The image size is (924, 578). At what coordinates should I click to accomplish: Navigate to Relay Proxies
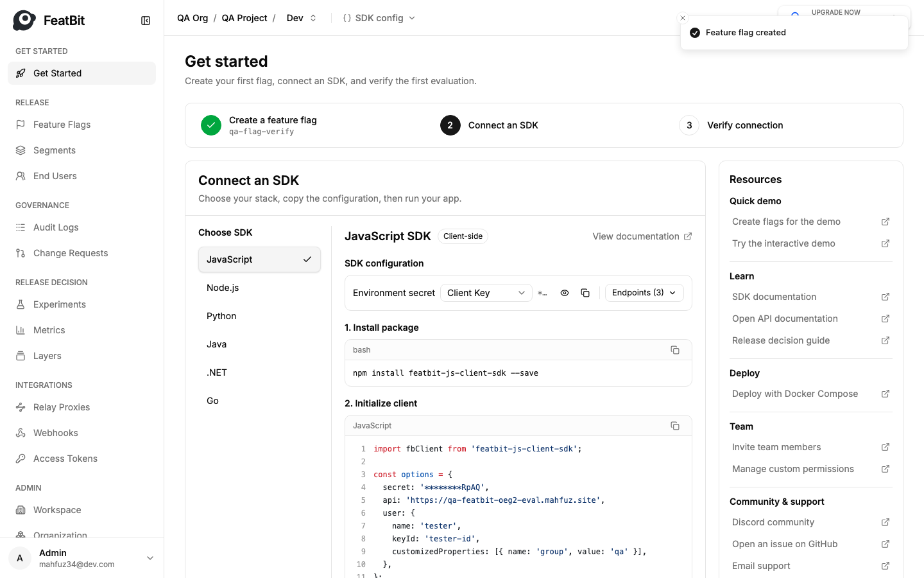point(81,407)
